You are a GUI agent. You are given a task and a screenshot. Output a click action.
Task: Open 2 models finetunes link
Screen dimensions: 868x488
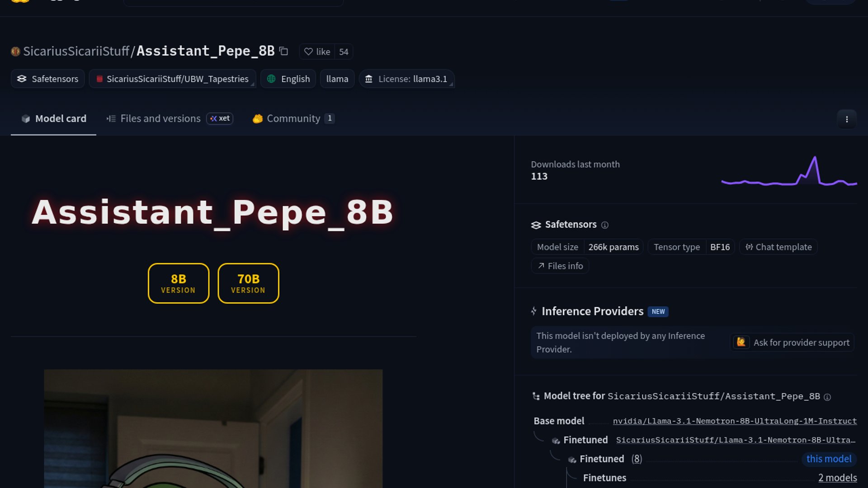(x=837, y=478)
